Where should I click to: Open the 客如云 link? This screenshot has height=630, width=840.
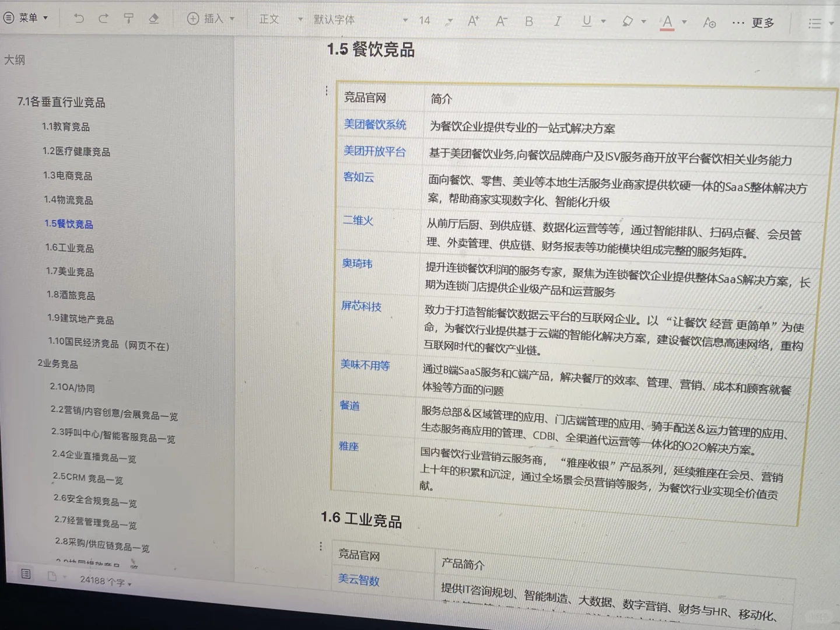tap(358, 178)
